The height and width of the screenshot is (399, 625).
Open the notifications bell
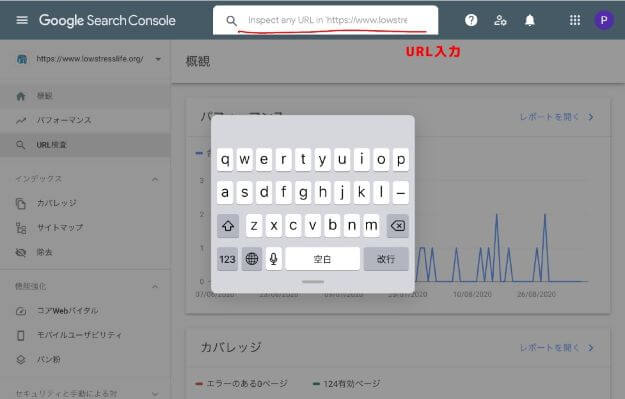(529, 20)
